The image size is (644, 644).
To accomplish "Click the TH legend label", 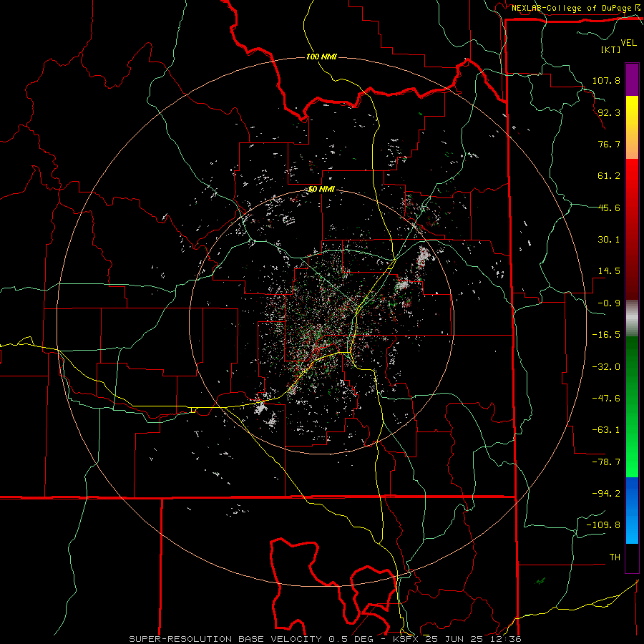I will 615,557.
